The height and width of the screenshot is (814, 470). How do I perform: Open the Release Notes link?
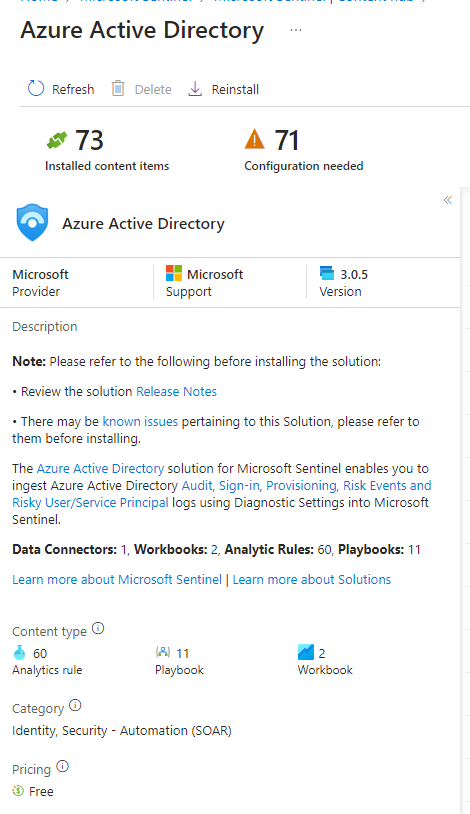tap(177, 391)
